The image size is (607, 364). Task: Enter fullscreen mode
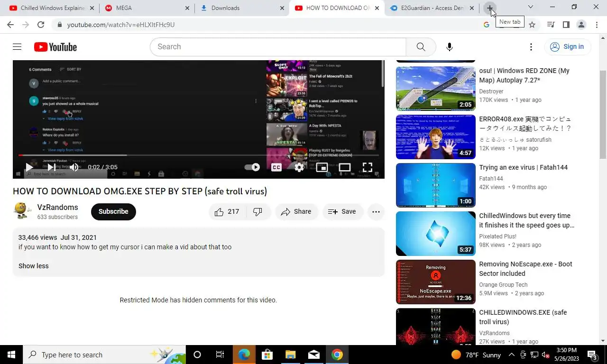[368, 167]
